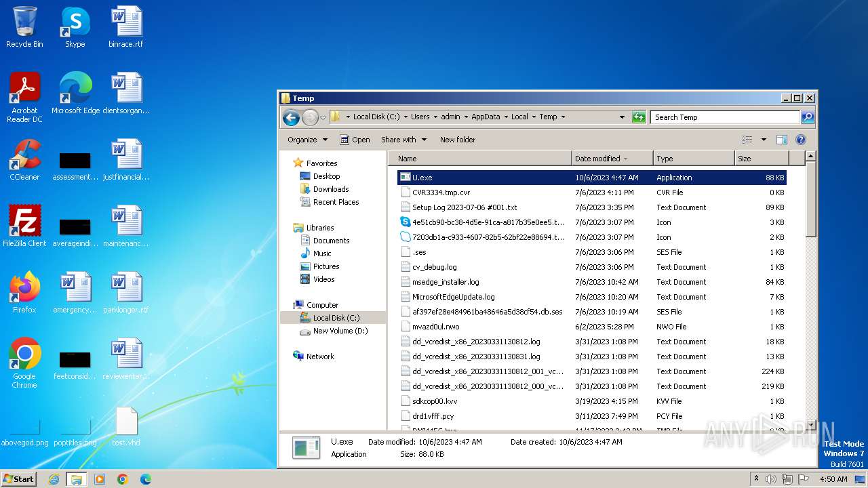Select Network in navigation pane
868x488 pixels.
click(x=320, y=357)
